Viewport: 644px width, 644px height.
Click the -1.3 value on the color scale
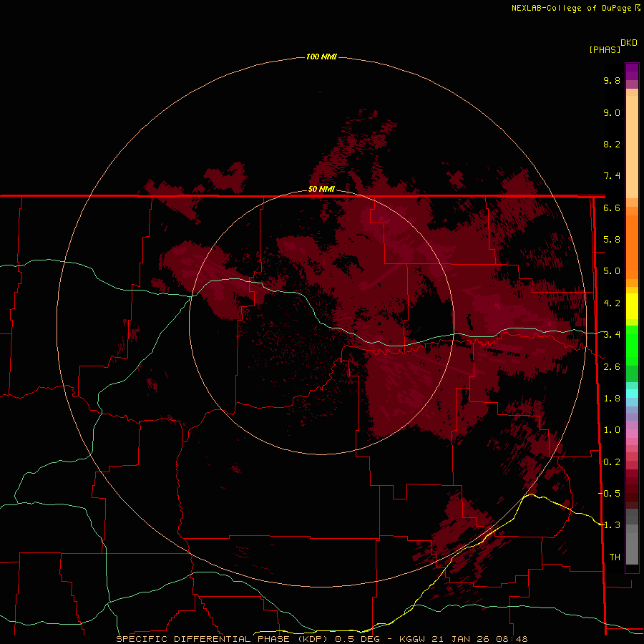click(609, 525)
